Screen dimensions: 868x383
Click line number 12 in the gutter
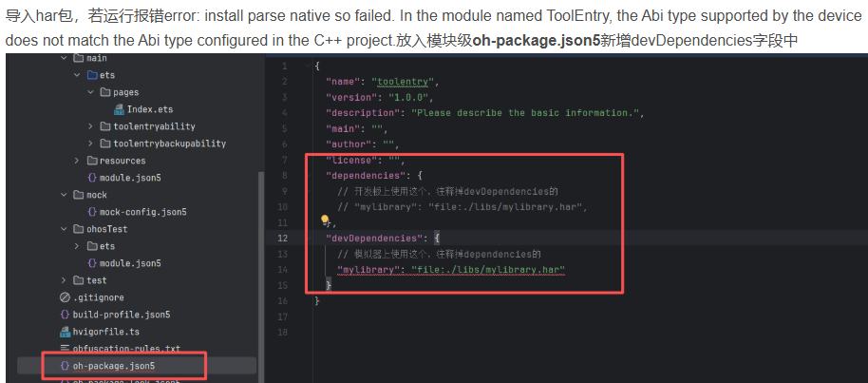coord(284,238)
